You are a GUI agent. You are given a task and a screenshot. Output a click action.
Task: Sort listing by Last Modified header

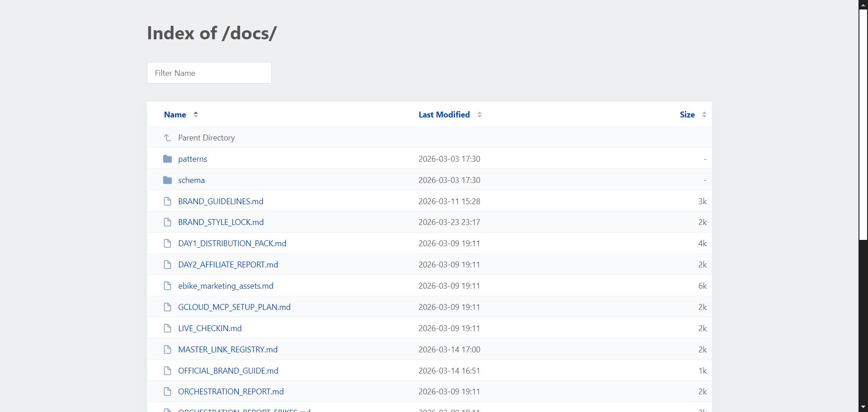[x=444, y=115]
